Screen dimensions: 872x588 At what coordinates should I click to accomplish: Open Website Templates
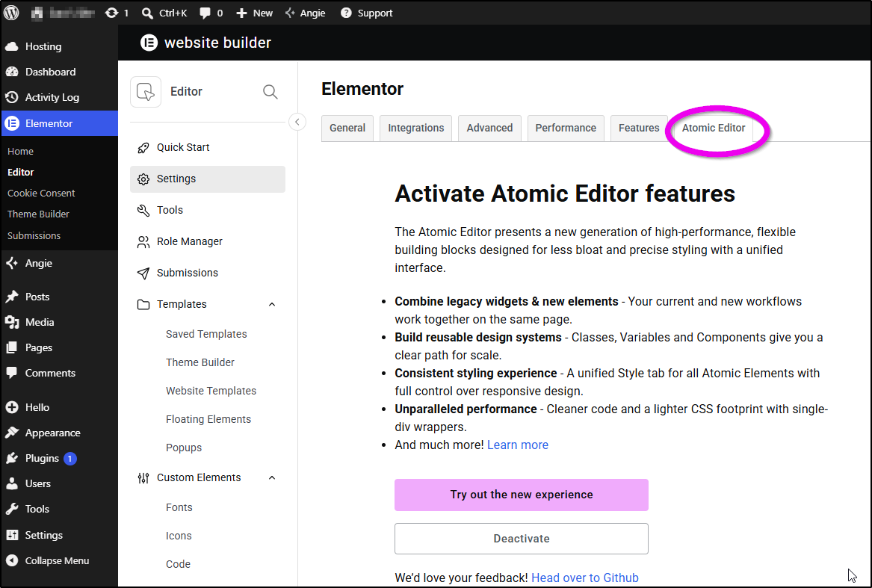click(x=211, y=391)
